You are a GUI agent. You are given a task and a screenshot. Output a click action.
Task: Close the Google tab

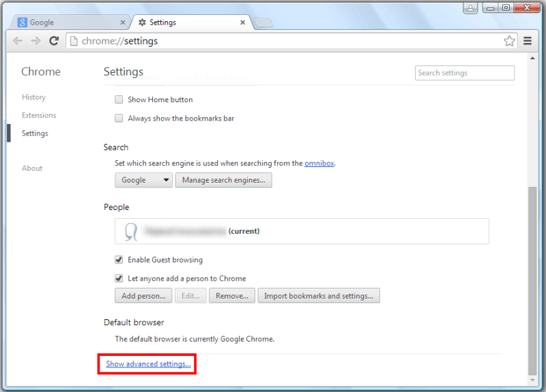click(x=123, y=22)
